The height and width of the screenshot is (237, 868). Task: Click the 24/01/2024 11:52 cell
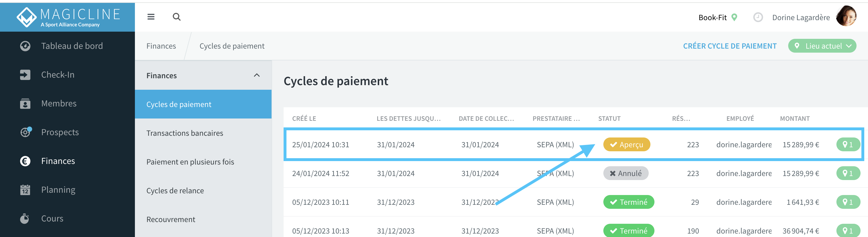(320, 173)
